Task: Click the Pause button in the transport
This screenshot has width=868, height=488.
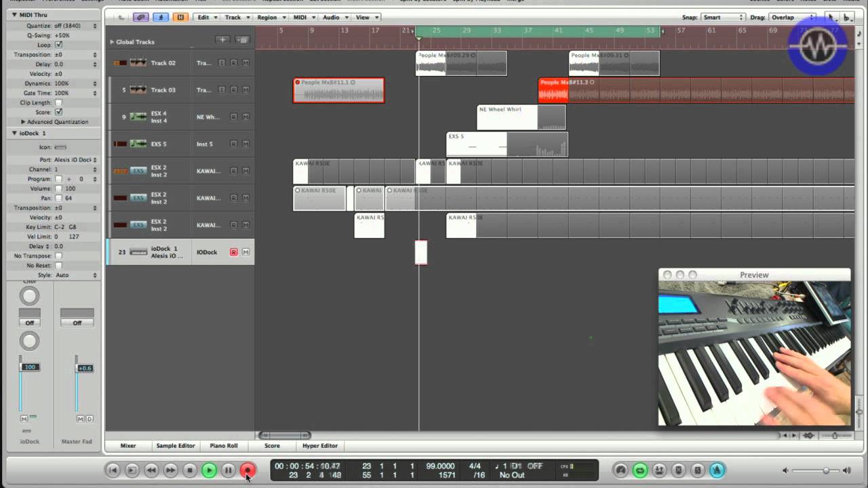Action: [x=229, y=470]
